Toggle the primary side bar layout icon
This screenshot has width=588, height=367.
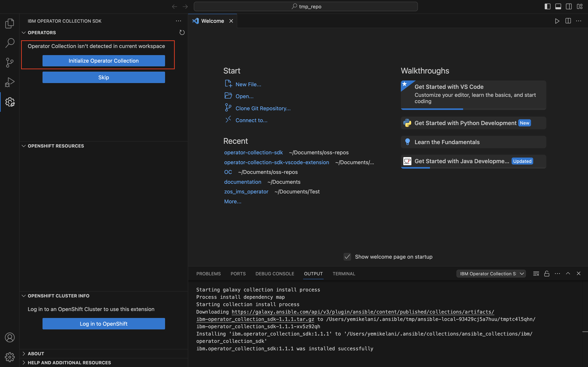coord(548,7)
